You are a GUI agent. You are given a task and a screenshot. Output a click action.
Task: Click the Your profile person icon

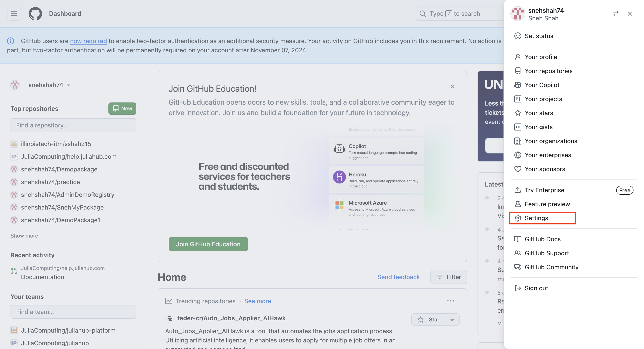518,57
